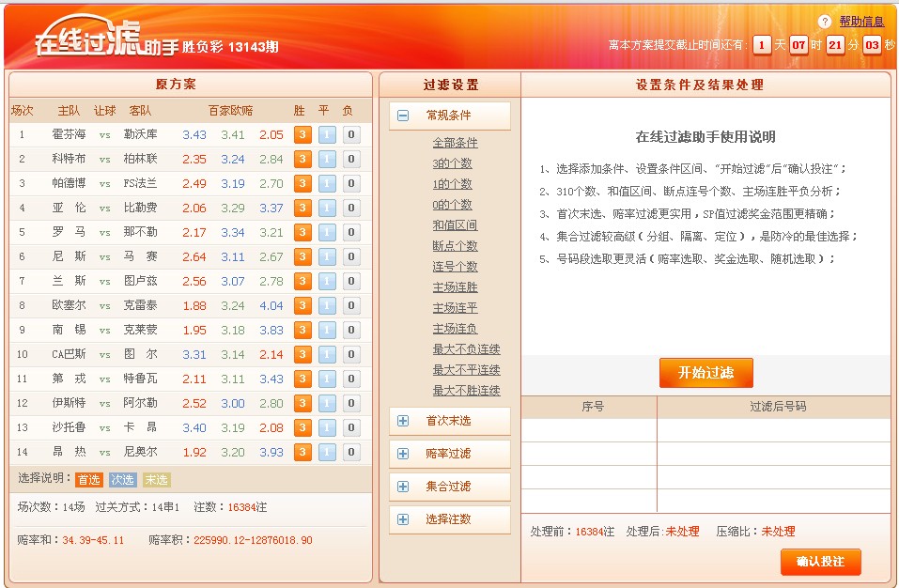Click the first row of filtered results table
This screenshot has width=899, height=588.
pyautogui.click(x=705, y=430)
